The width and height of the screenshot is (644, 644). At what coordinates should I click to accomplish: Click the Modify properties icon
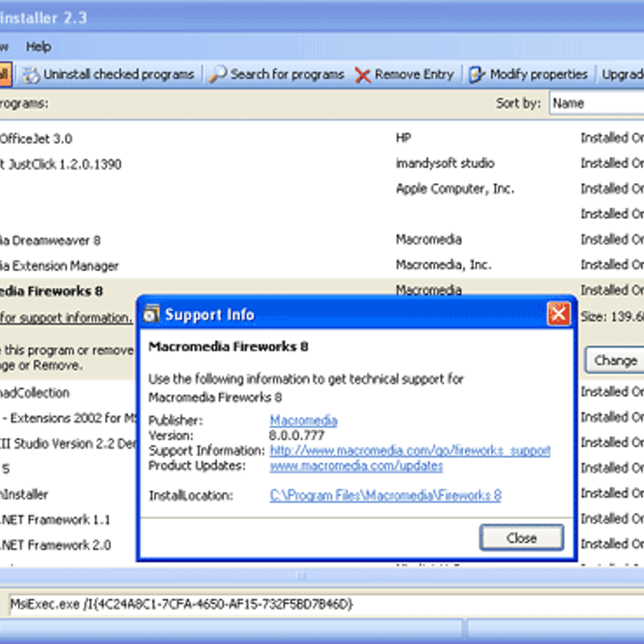[x=477, y=75]
